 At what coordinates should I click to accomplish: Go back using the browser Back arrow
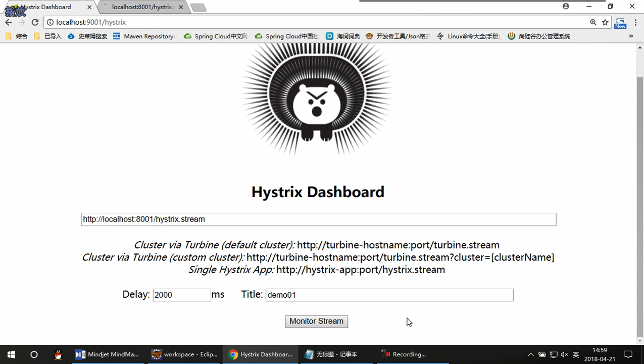9,22
